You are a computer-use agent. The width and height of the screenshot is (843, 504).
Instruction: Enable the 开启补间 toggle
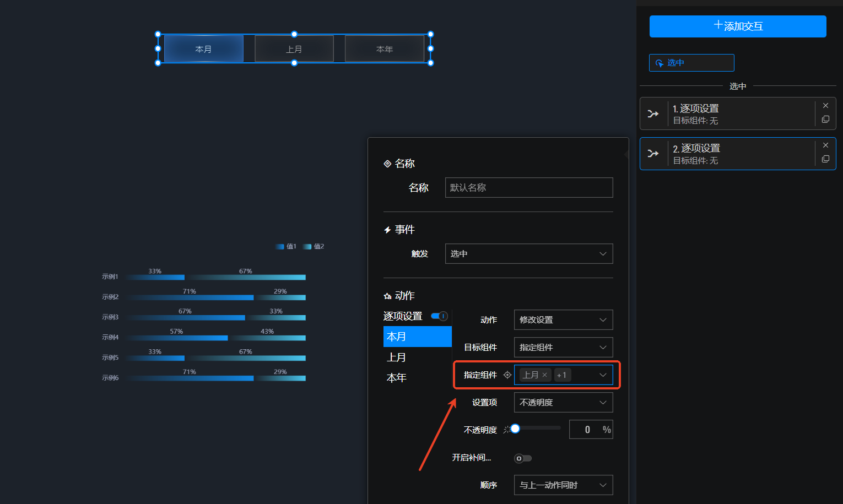[522, 458]
